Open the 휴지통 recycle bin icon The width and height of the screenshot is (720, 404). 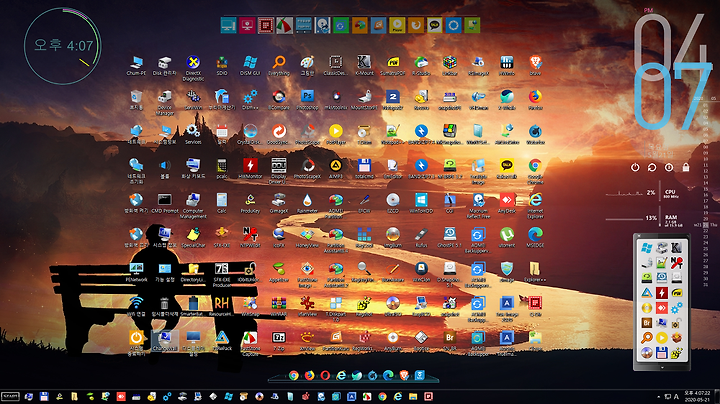point(136,100)
